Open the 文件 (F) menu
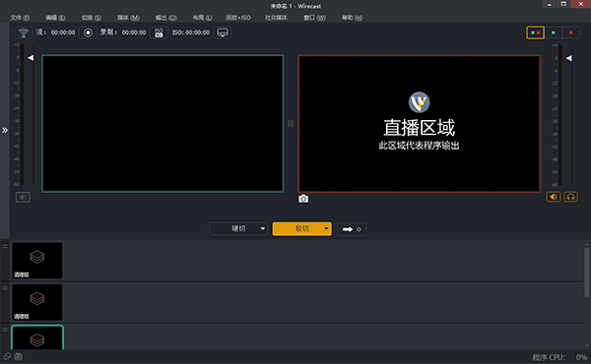 (x=20, y=18)
